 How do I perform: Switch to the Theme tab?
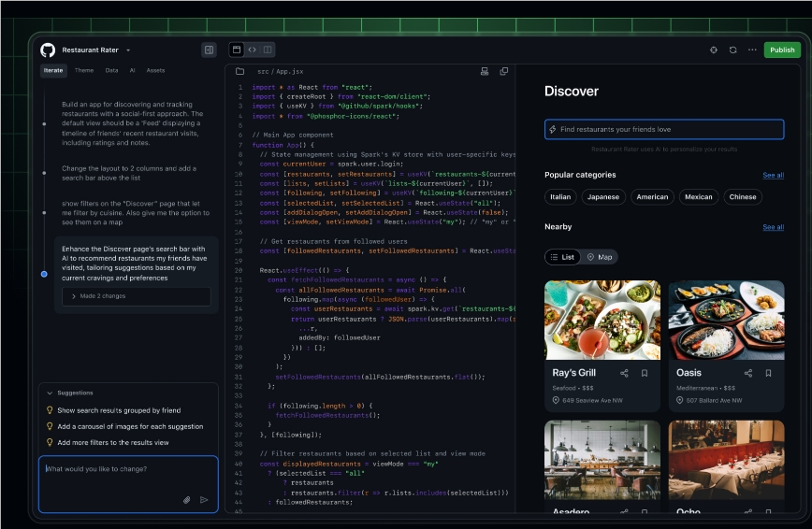84,70
